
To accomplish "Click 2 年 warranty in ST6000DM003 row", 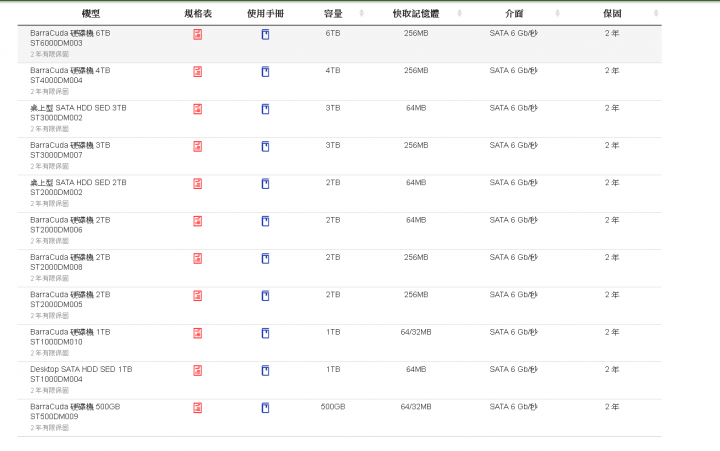I will tap(612, 33).
